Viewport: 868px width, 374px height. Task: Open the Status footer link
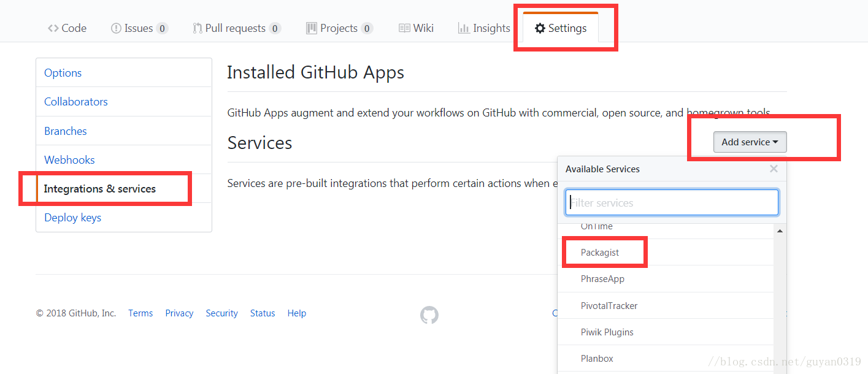[x=263, y=313]
